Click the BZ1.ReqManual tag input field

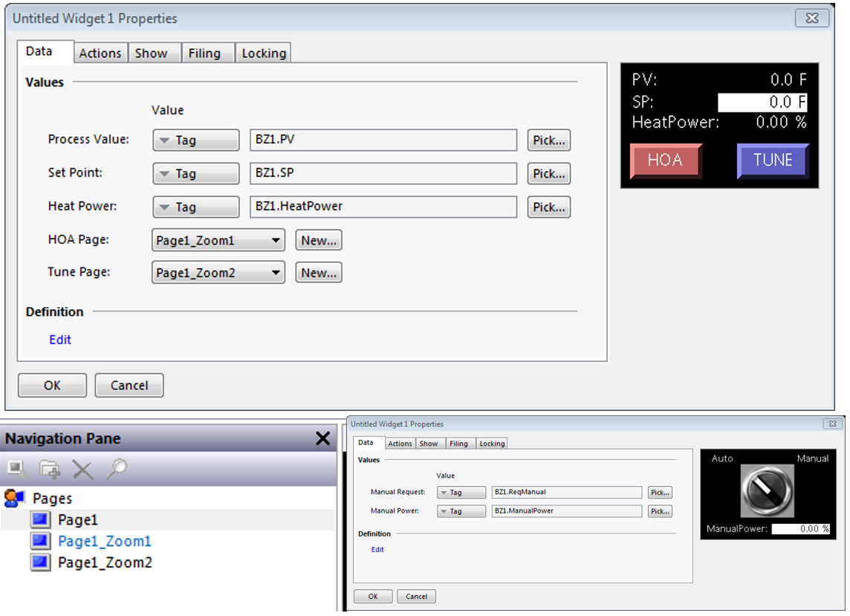(x=566, y=493)
